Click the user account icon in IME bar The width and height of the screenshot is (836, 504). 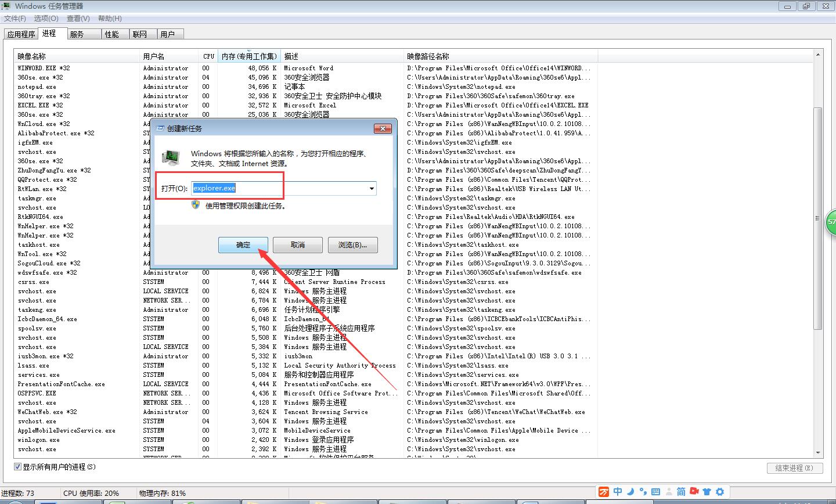pyautogui.click(x=668, y=492)
